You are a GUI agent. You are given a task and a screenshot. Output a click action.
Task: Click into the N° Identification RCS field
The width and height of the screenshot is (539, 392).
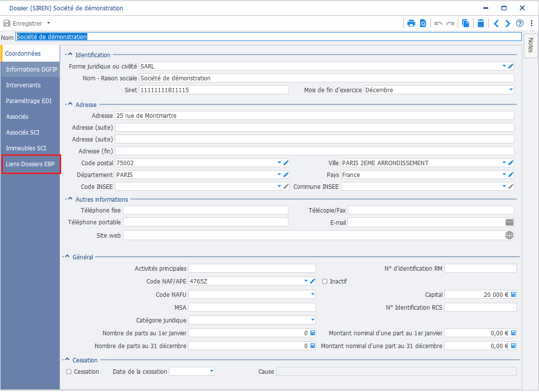pos(480,307)
